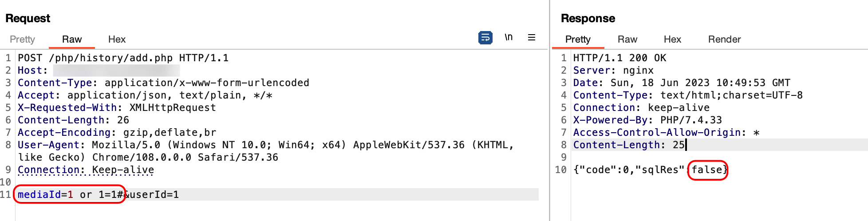Click the Content-Length: 25 response header
868x221 pixels.
(x=629, y=145)
